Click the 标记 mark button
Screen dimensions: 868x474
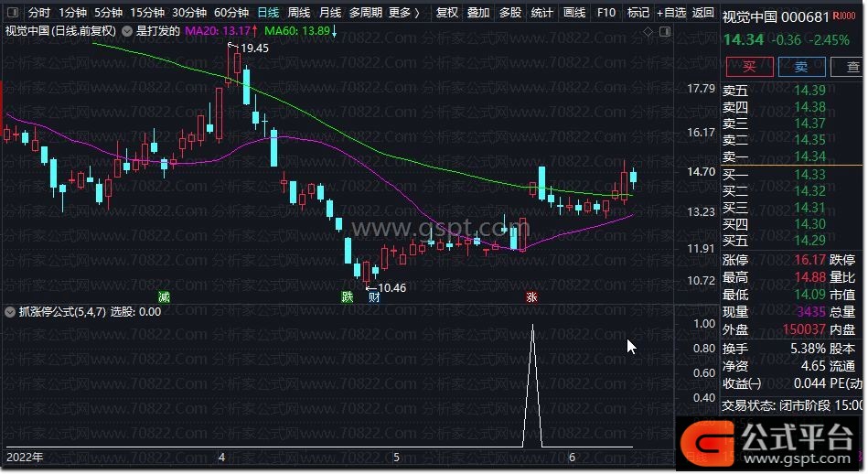coord(638,12)
